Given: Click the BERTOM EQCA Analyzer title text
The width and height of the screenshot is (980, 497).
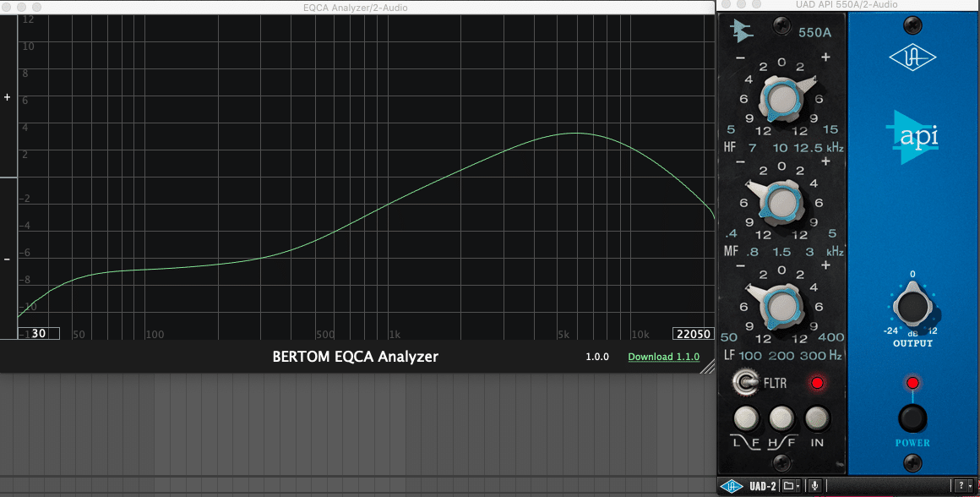Looking at the screenshot, I should pyautogui.click(x=355, y=357).
